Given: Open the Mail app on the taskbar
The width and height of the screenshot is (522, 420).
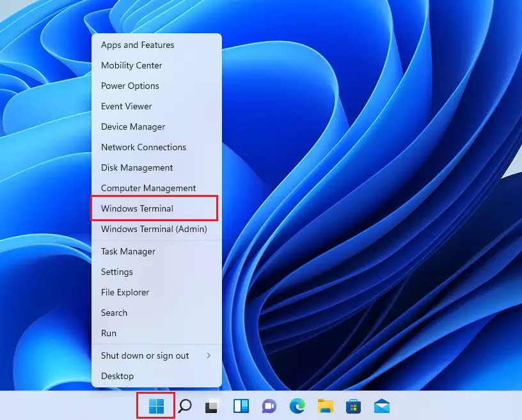Looking at the screenshot, I should click(x=382, y=406).
